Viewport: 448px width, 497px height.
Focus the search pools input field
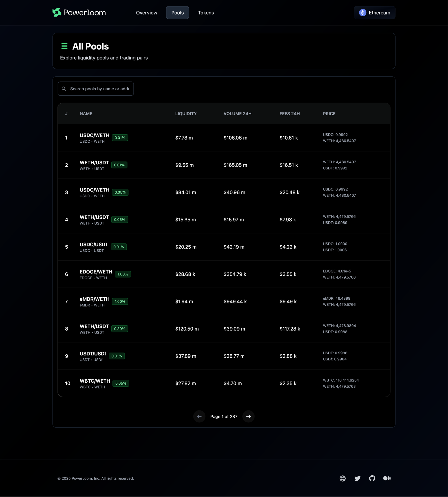click(99, 89)
